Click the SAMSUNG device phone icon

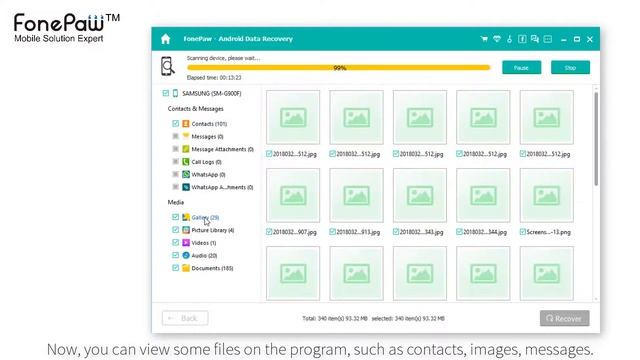point(175,93)
